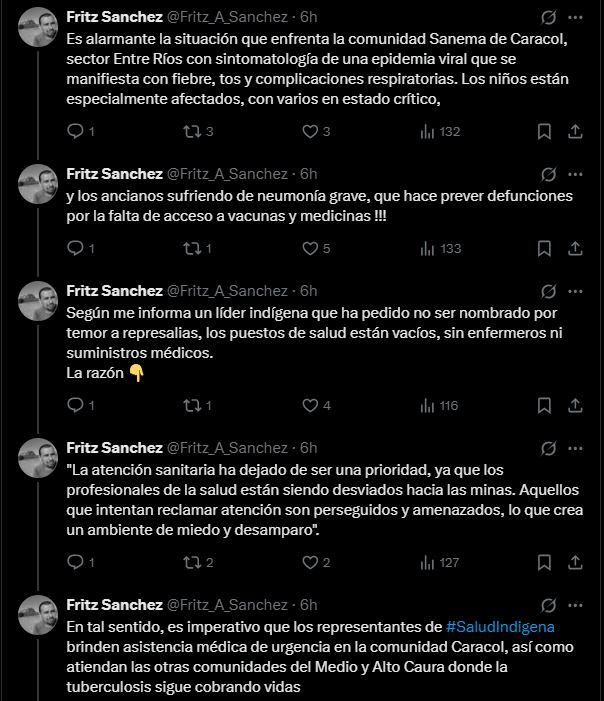Viewport: 604px width, 701px height.
Task: Reply to the tweet about Sanema de Caracol
Action: pos(75,131)
